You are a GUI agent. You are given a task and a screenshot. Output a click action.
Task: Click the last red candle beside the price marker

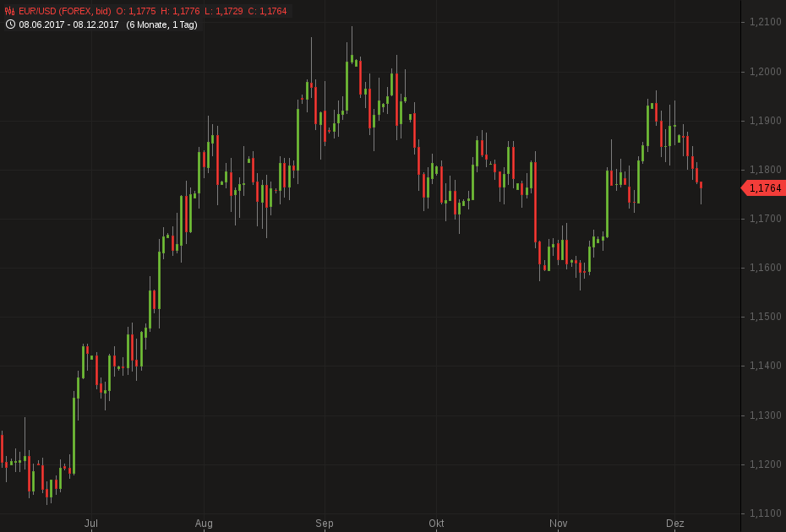click(x=701, y=185)
